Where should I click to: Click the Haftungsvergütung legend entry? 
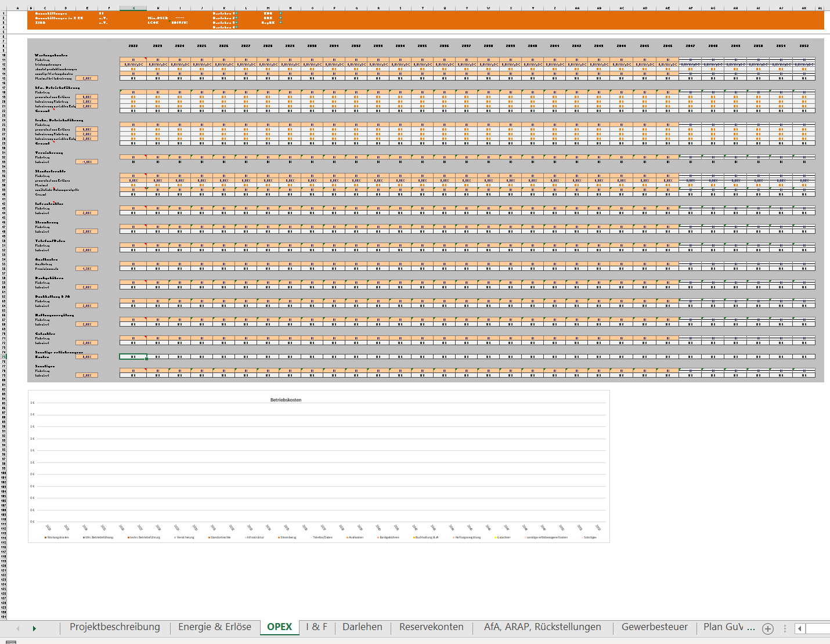click(x=467, y=537)
